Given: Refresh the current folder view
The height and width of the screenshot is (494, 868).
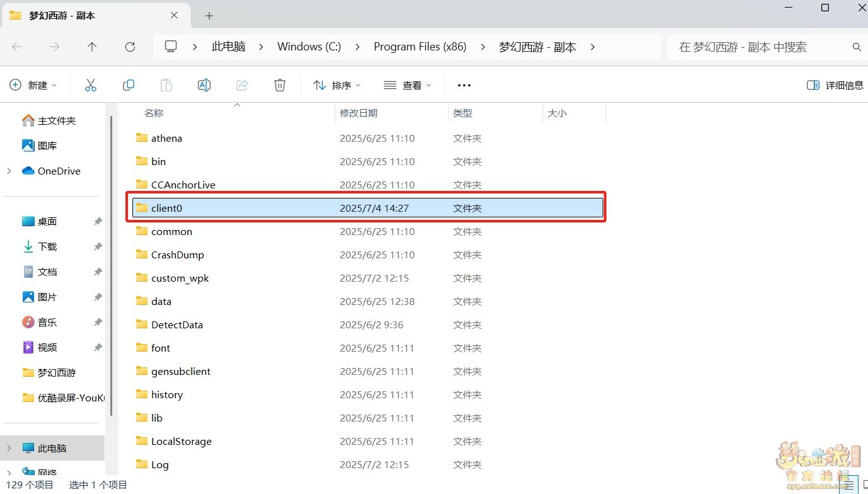Looking at the screenshot, I should (x=130, y=47).
